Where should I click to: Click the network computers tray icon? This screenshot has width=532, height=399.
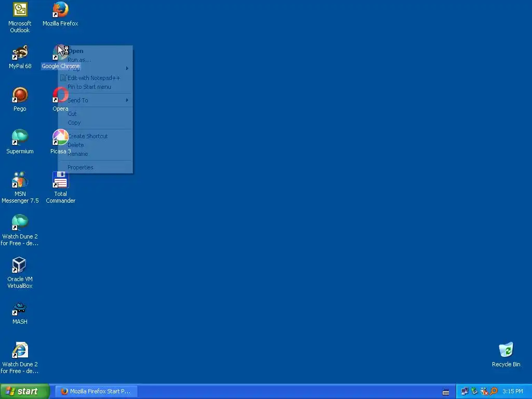pyautogui.click(x=464, y=391)
